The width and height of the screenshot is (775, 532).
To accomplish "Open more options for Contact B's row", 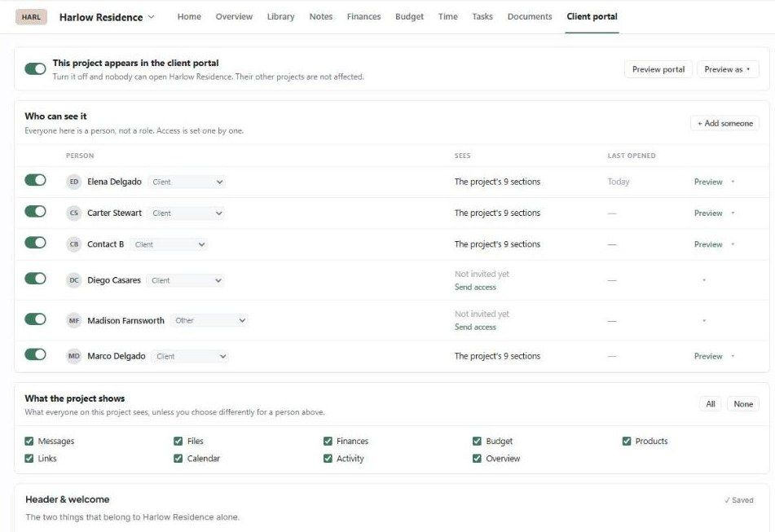I will click(x=733, y=244).
